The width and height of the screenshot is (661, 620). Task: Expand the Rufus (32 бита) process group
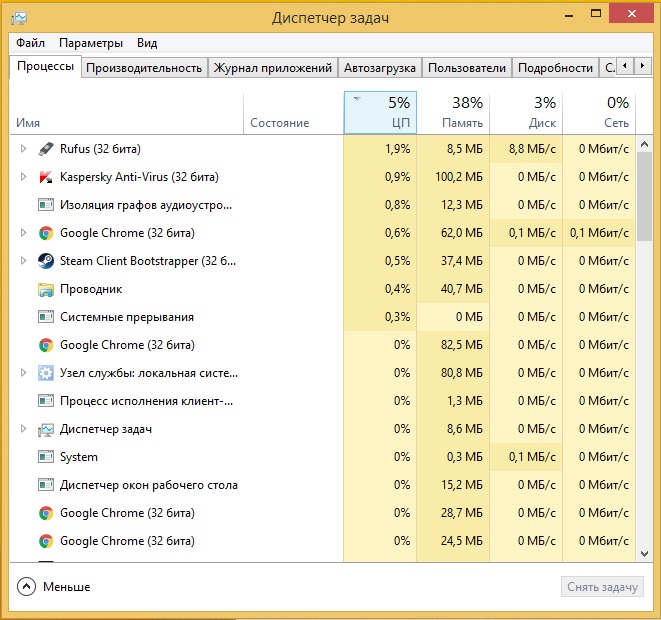point(24,149)
